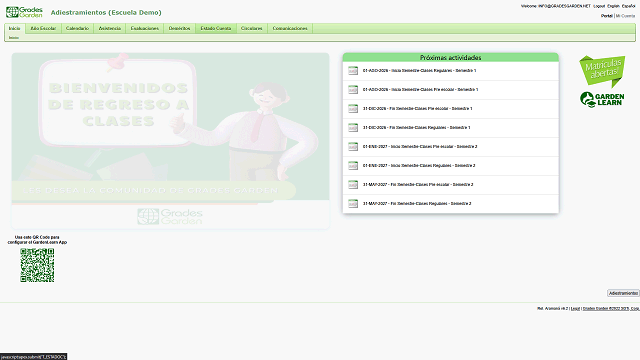
Task: Click calendar icon for 01-ENE Pre escolar Semestre 2
Action: tap(353, 147)
